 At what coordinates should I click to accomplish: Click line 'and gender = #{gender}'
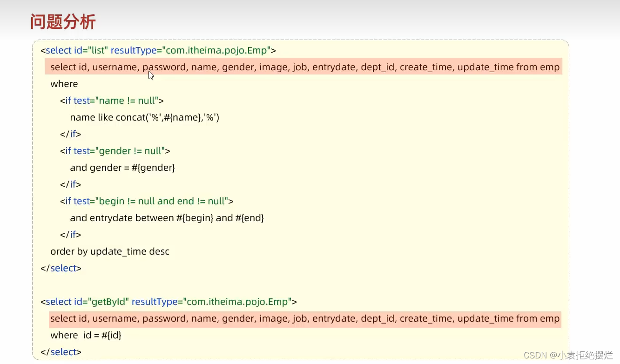(122, 168)
